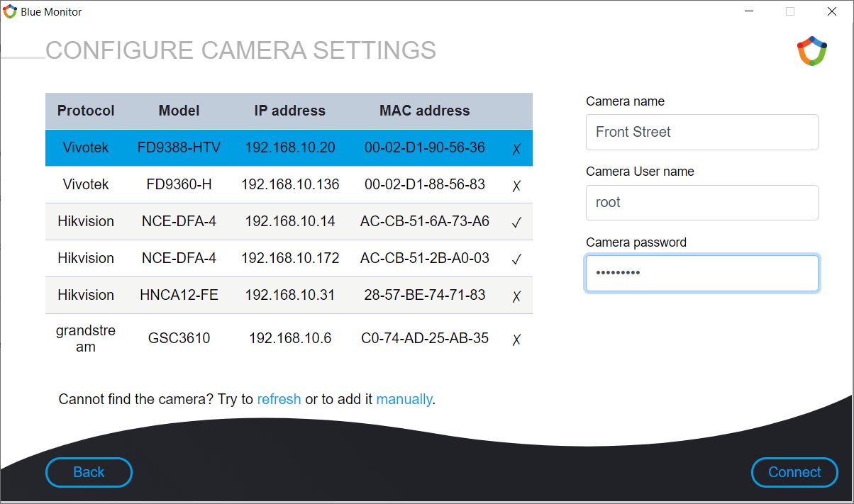This screenshot has width=854, height=504.
Task: Click the Protocol column header
Action: point(86,111)
